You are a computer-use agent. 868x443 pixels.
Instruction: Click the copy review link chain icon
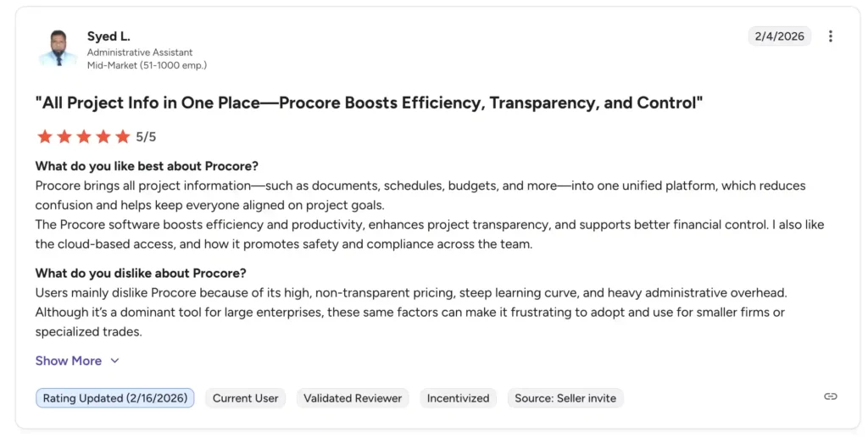point(831,397)
